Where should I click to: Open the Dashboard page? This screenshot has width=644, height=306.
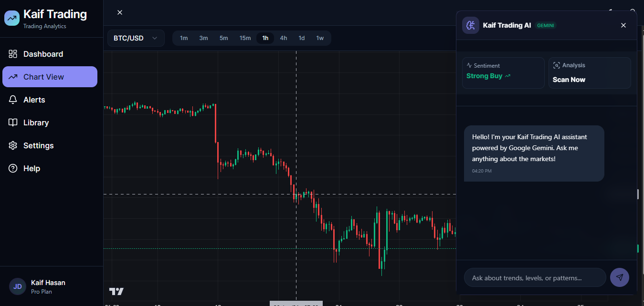point(50,54)
